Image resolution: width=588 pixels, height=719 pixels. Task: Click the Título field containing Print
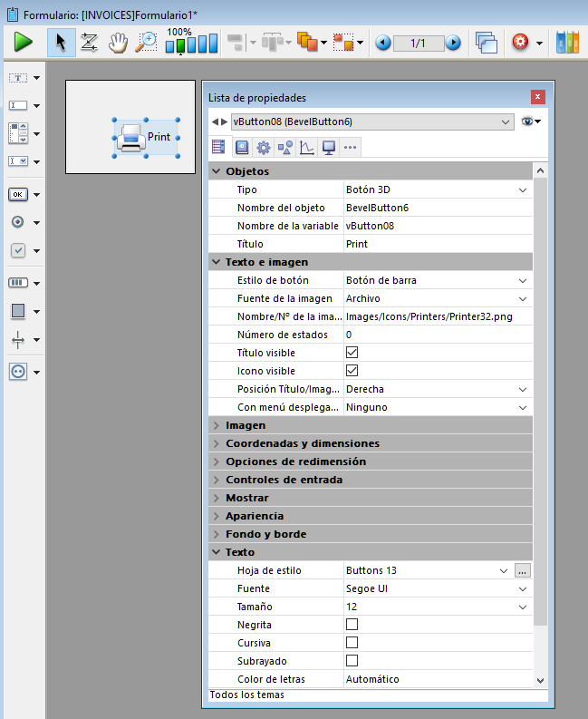click(x=435, y=244)
